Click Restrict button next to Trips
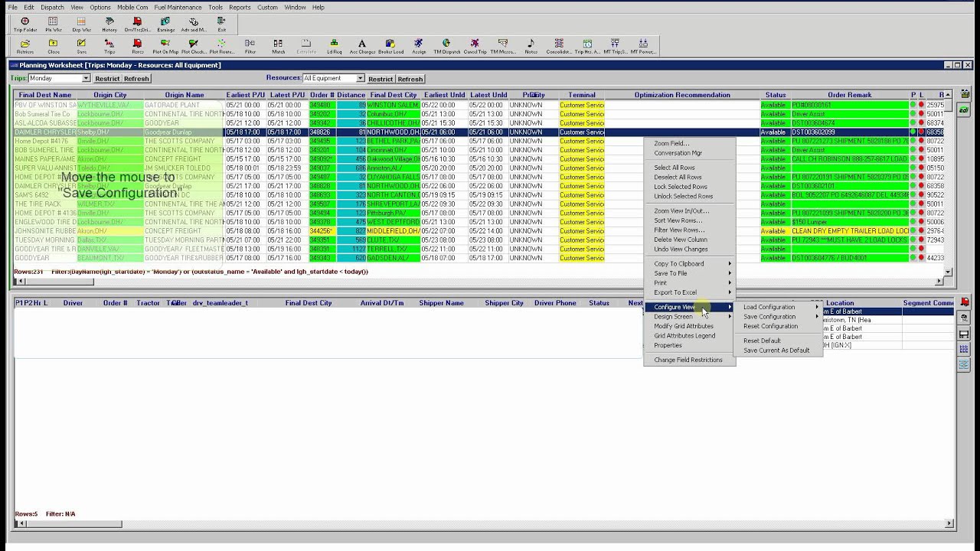 coord(107,79)
